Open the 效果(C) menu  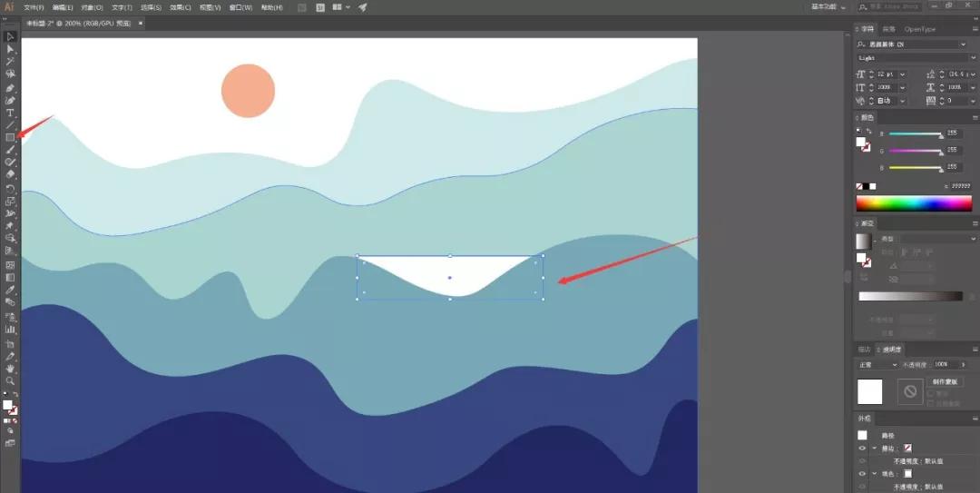pyautogui.click(x=181, y=7)
